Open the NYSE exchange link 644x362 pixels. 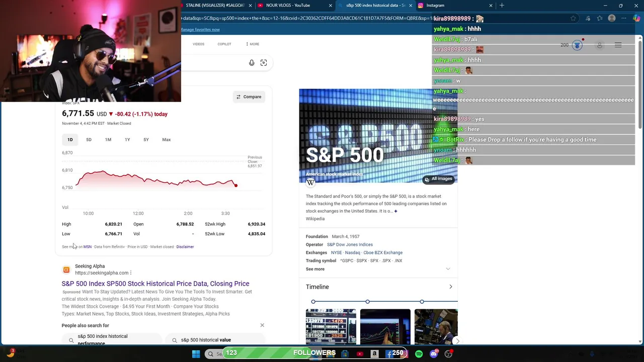336,253
